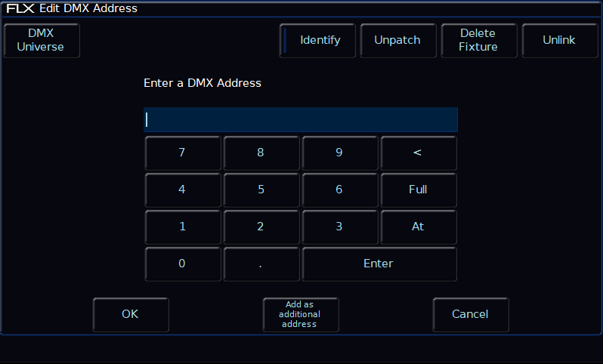The image size is (603, 364).
Task: Cancel the Edit DMX Address dialog
Action: pos(471,314)
